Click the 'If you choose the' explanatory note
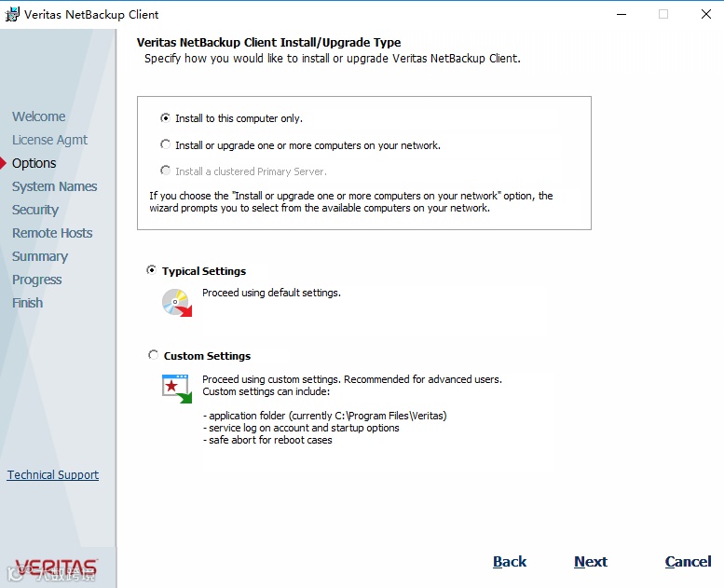Image resolution: width=724 pixels, height=588 pixels. (351, 202)
